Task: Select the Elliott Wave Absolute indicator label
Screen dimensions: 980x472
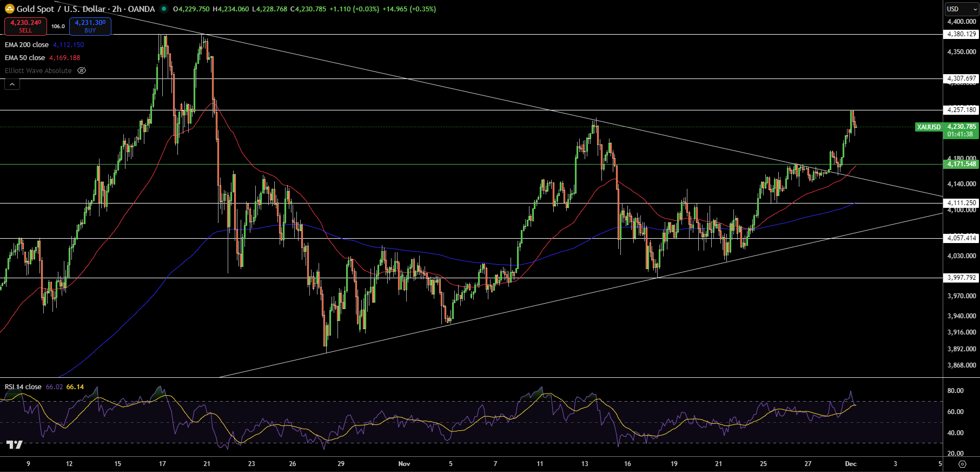Action: [38, 71]
